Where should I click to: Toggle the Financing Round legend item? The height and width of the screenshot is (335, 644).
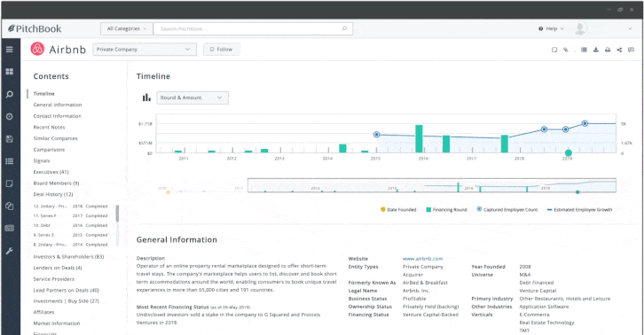(x=446, y=209)
